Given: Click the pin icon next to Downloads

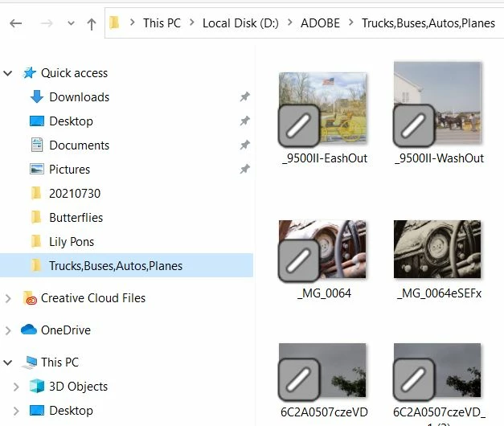Looking at the screenshot, I should (245, 96).
